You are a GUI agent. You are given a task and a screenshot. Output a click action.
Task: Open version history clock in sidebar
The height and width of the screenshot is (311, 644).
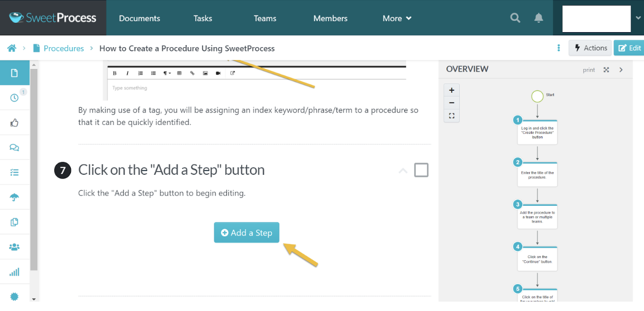(14, 97)
